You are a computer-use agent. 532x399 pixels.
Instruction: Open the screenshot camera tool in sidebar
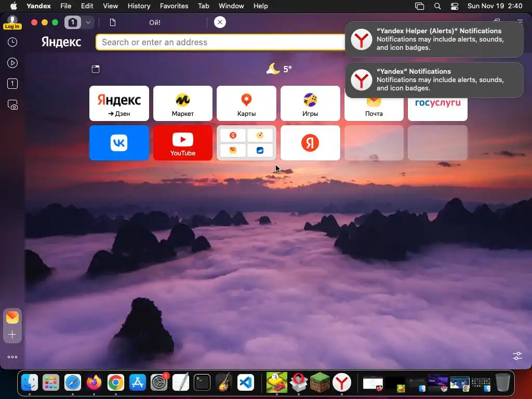[12, 105]
